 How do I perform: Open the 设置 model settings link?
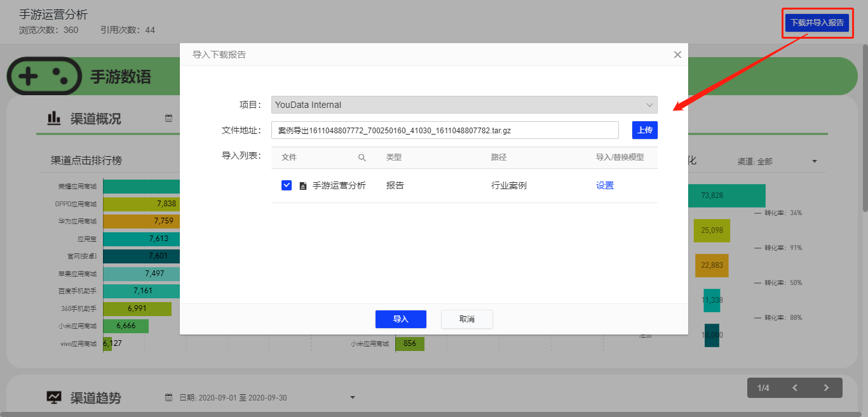605,185
